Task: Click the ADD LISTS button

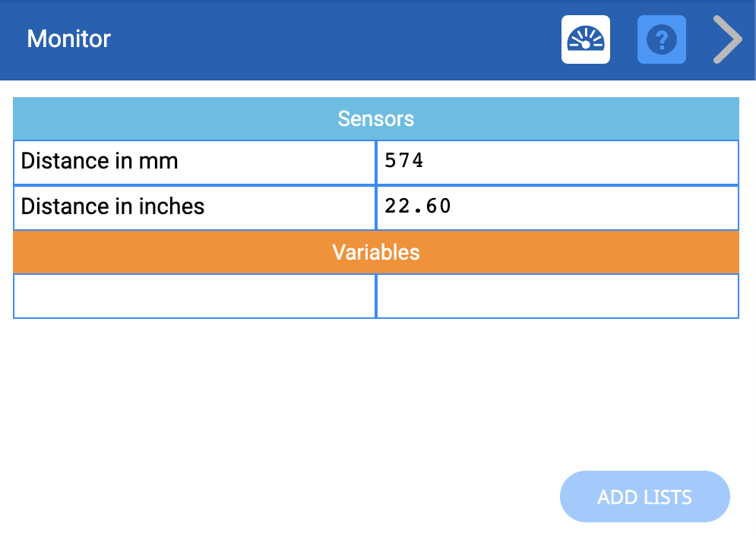Action: (x=644, y=497)
